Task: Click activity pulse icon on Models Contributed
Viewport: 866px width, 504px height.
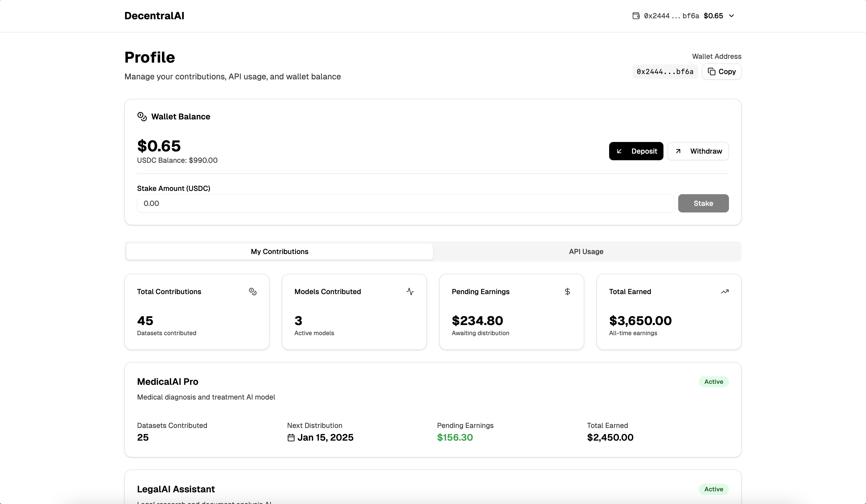Action: (x=410, y=292)
